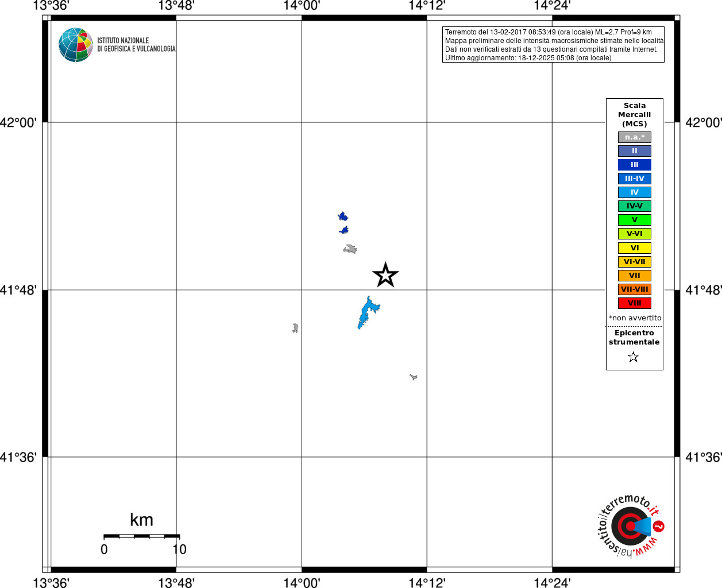Select the gray municipality near 14°00' meridian
The width and height of the screenshot is (722, 588).
[x=295, y=328]
